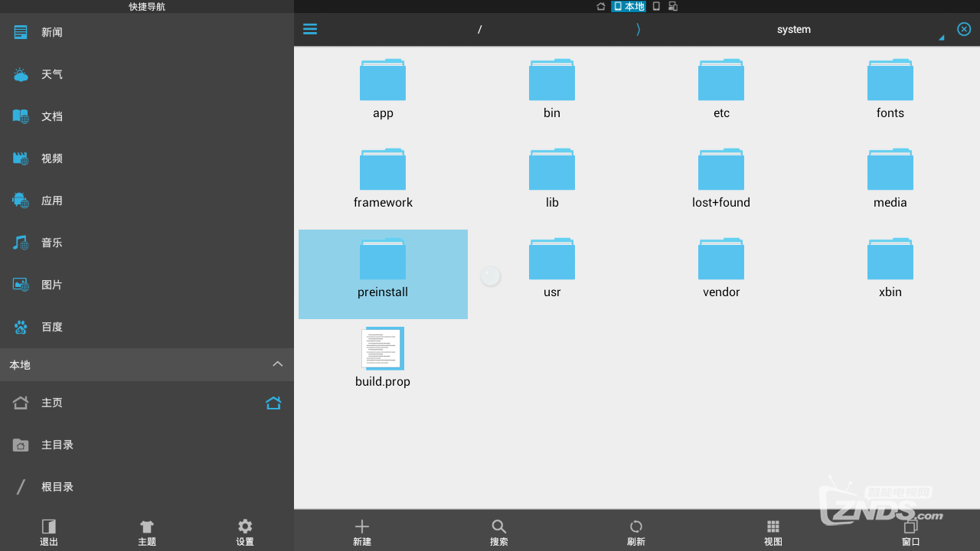The image size is (980, 551).
Task: Open 天气 (Weather) shortcut
Action: 147,74
